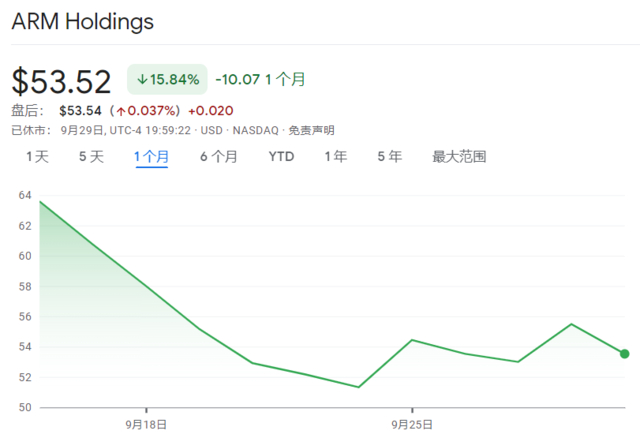Image resolution: width=640 pixels, height=438 pixels.
Task: Click the $53.52 current price
Action: pos(62,80)
